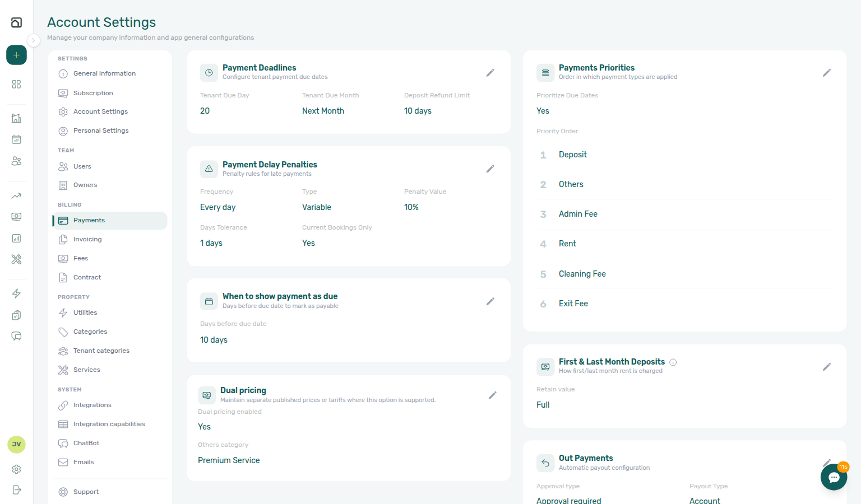Image resolution: width=861 pixels, height=504 pixels.
Task: Click the Cleaning Fee priority row
Action: (684, 274)
